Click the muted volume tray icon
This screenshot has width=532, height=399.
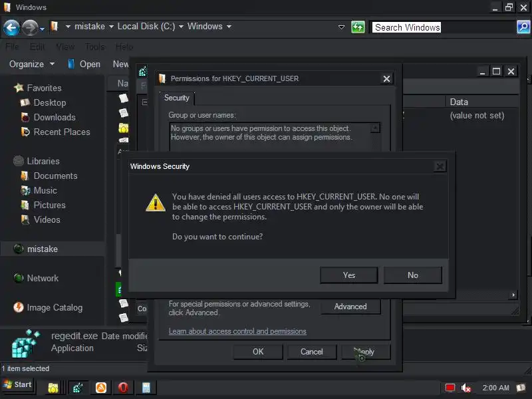coord(466,388)
